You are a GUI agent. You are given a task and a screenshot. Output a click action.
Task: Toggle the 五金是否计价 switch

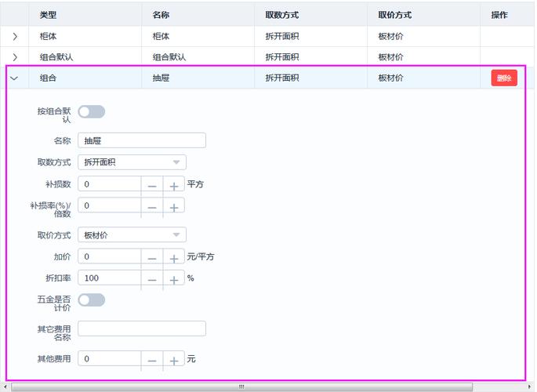[x=92, y=300]
